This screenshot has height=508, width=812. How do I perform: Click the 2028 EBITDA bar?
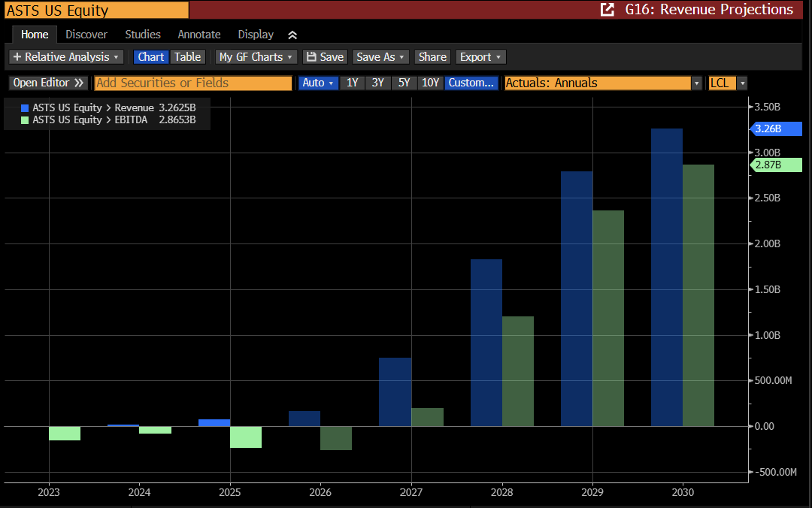(x=518, y=371)
